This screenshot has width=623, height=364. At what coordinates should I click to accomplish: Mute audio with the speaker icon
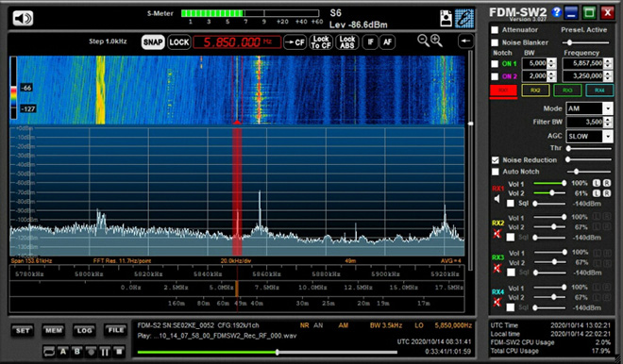[x=23, y=18]
